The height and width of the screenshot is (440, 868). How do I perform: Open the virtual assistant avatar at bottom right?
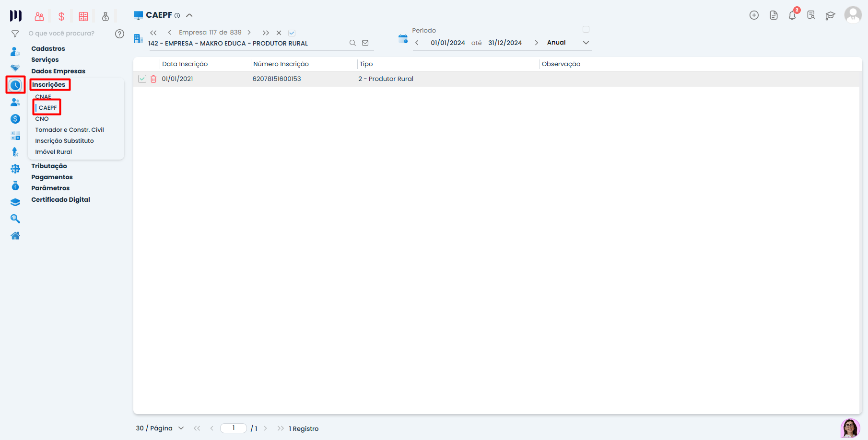coord(850,428)
